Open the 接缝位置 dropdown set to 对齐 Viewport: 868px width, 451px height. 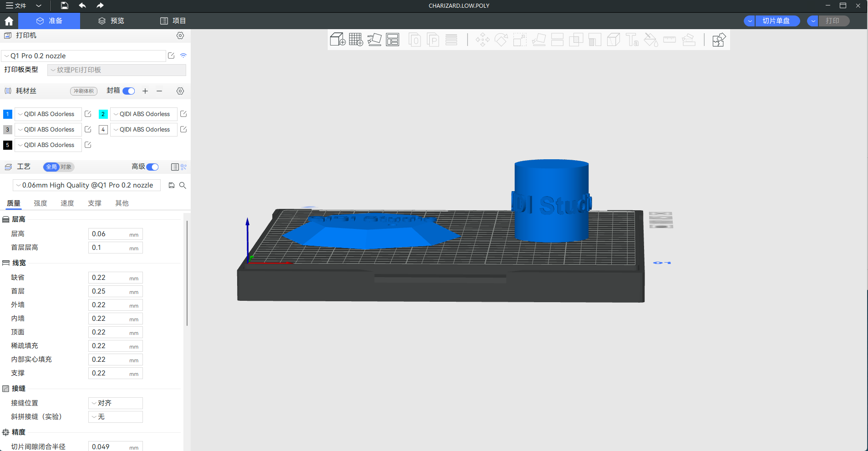click(x=116, y=403)
